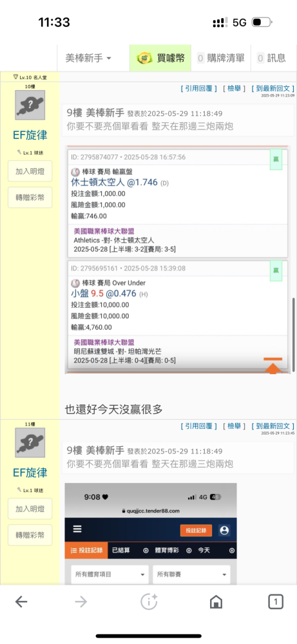Tap the quoted text 9樓 美棒新手 in the 11樓 post

95,451
